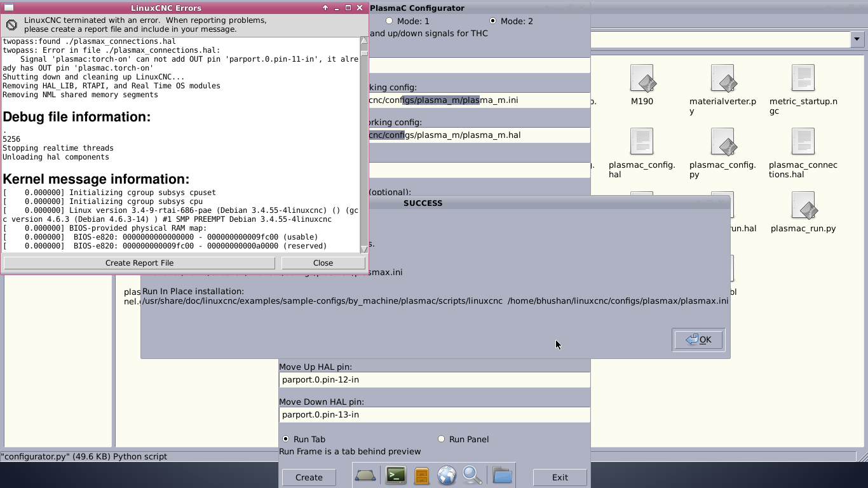Image resolution: width=868 pixels, height=488 pixels.
Task: Click the Move Down HAL pin field
Action: click(435, 414)
